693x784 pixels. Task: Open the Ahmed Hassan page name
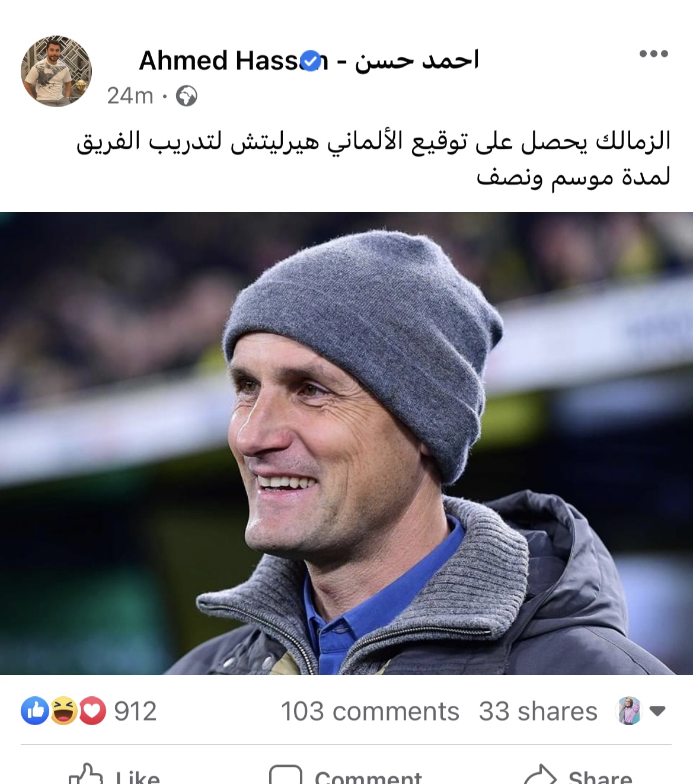(x=308, y=60)
